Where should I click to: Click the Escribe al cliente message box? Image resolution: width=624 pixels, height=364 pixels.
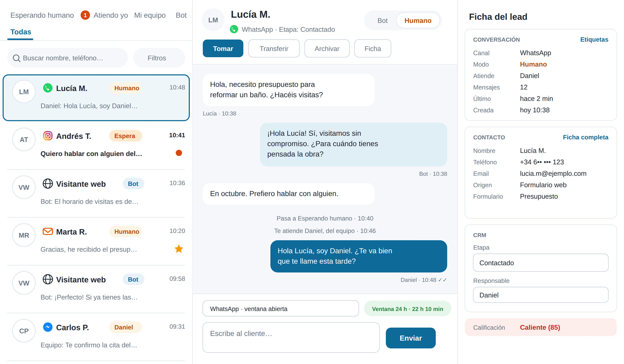(291, 337)
